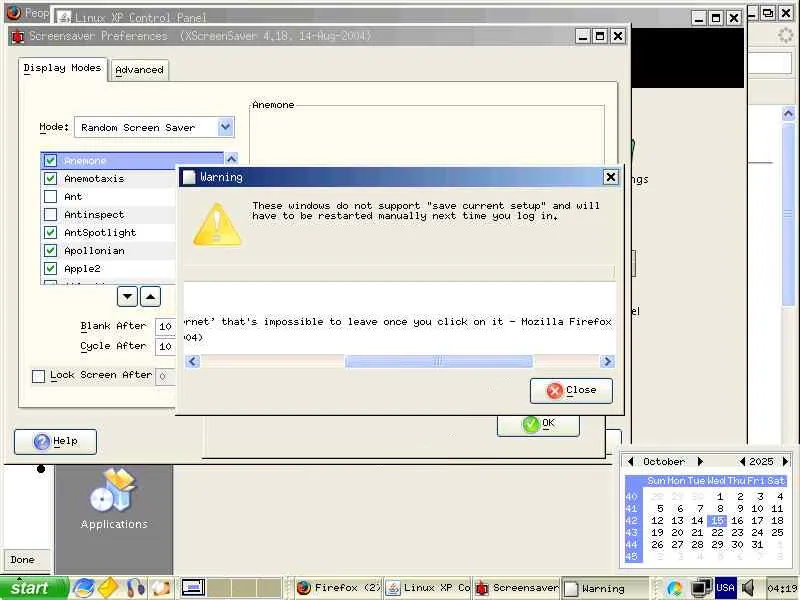The image size is (800, 600).
Task: Select Anemotaxis in the screensaver list
Action: 94,179
